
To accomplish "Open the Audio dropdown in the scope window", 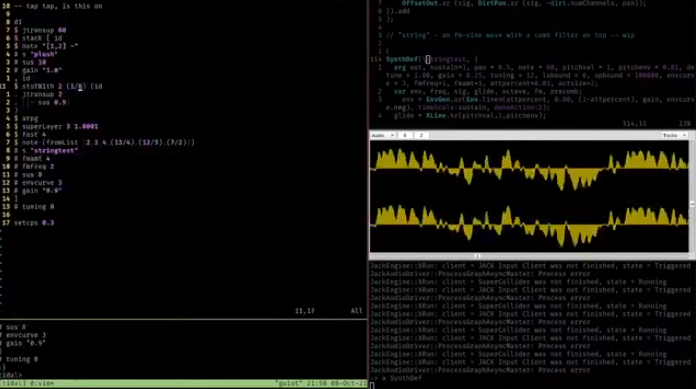I will click(383, 135).
